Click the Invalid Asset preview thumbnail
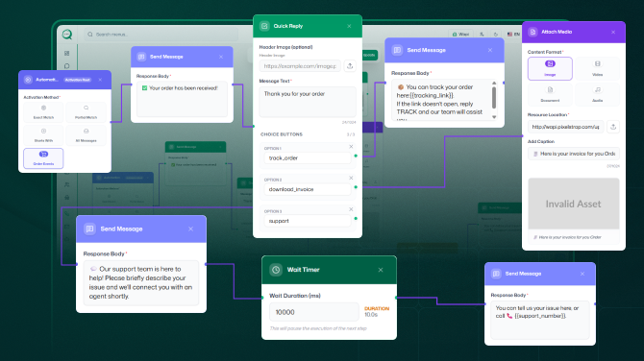This screenshot has width=644, height=361. [574, 204]
